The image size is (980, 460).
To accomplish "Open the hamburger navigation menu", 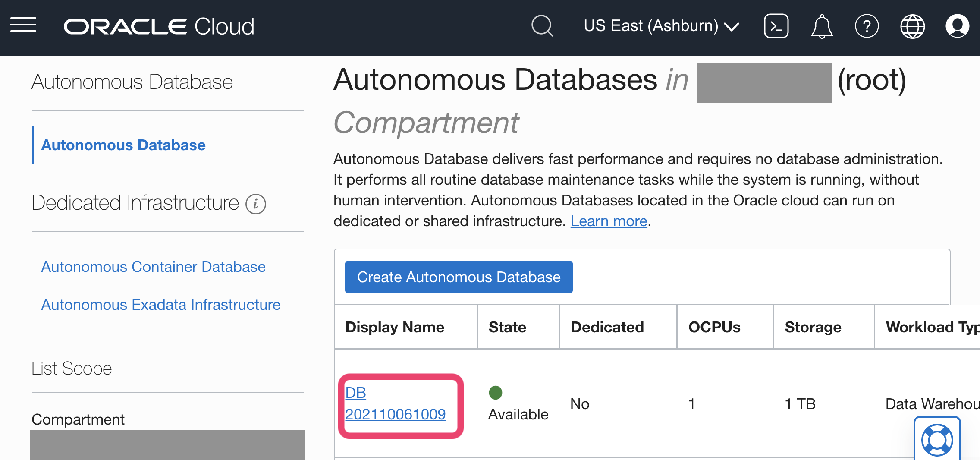I will tap(23, 25).
